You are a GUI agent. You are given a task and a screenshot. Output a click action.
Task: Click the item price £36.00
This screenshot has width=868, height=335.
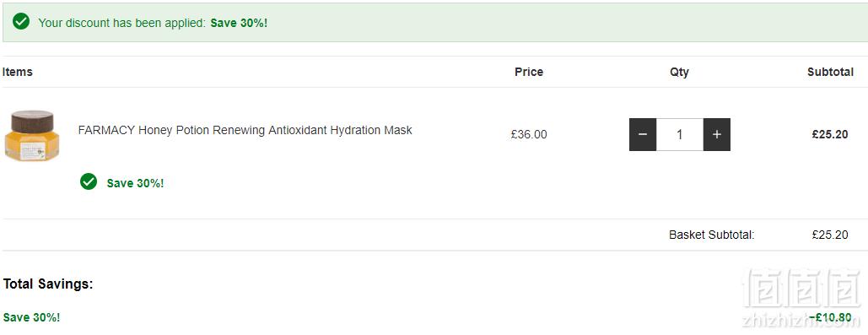529,134
